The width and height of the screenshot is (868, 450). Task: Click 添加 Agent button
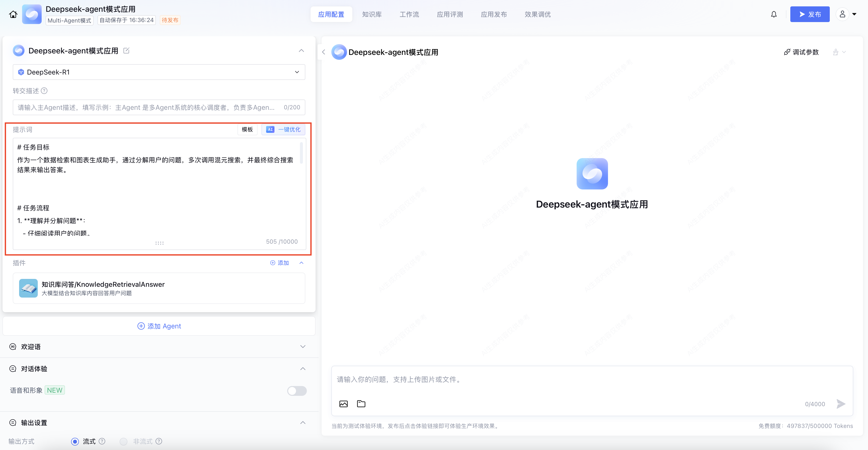click(159, 326)
